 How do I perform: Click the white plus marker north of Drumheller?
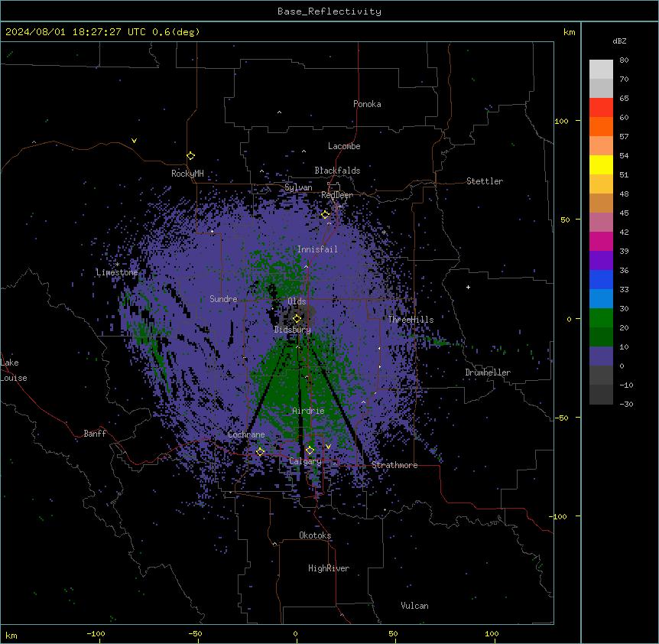468,287
